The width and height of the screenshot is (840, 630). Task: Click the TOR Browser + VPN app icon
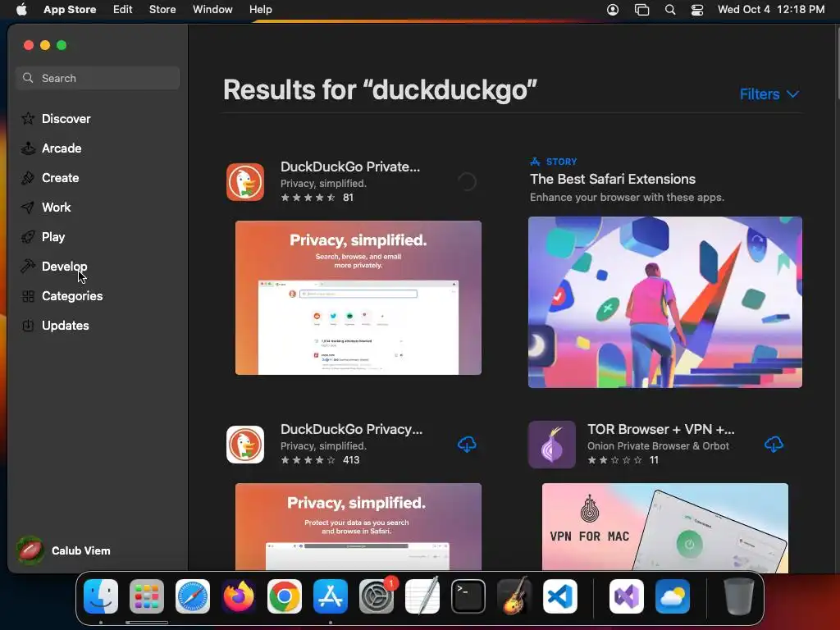click(x=552, y=445)
